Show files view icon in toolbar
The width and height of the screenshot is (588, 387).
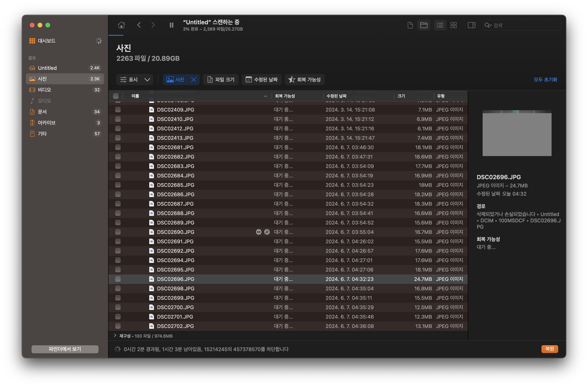tap(410, 25)
